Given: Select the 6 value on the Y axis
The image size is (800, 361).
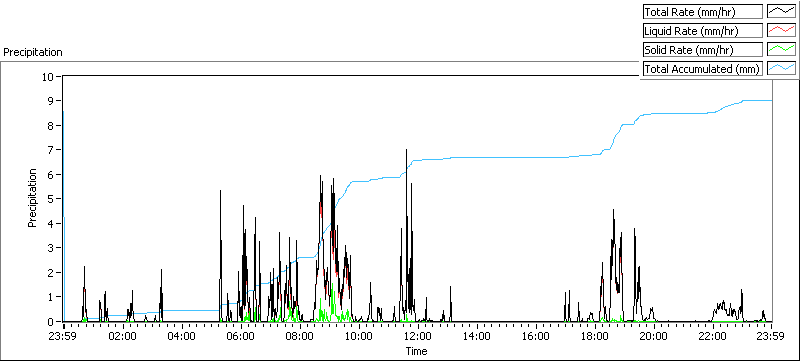Looking at the screenshot, I should (x=51, y=174).
